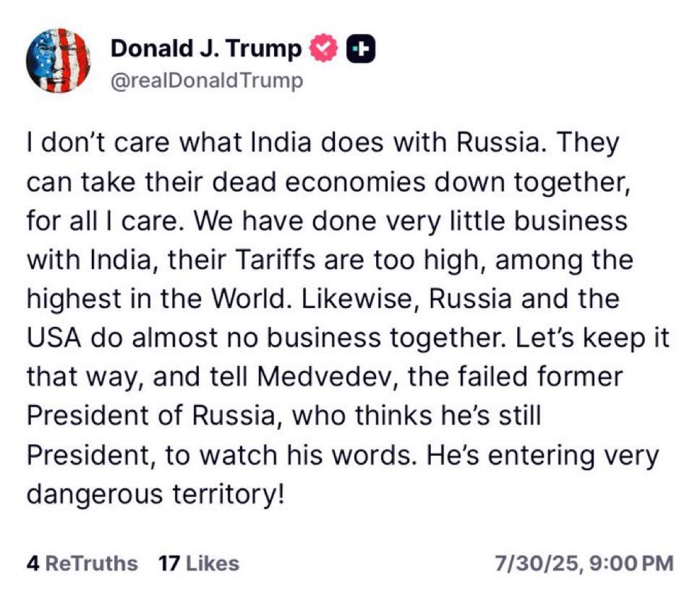Click "Let's keep it" in the post

click(592, 339)
